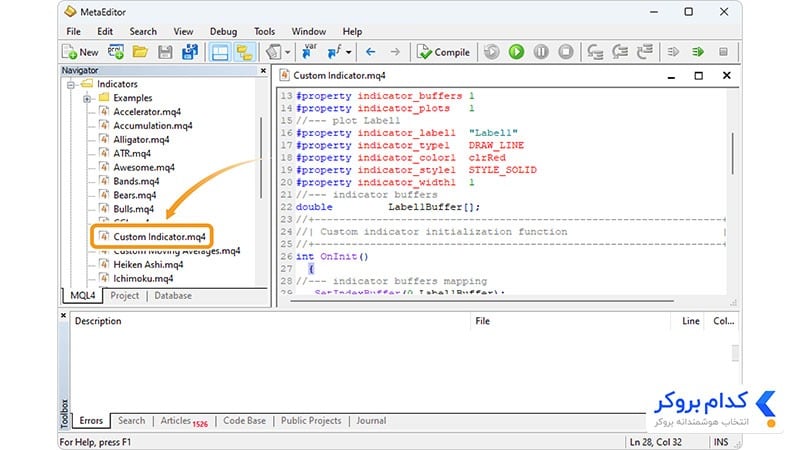
Task: Switch to the Journal tab
Action: tap(371, 421)
